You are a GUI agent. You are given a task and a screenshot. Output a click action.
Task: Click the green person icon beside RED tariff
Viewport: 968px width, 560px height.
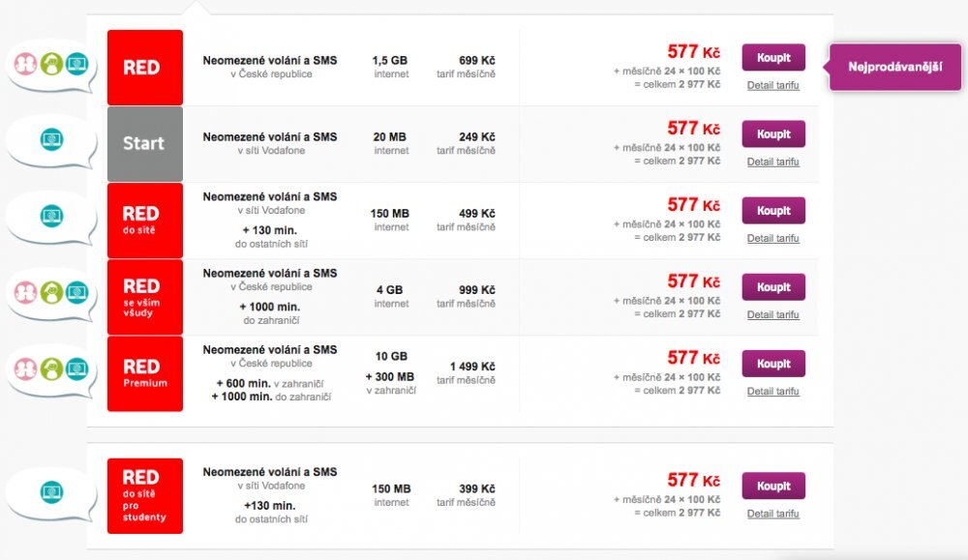pyautogui.click(x=50, y=65)
